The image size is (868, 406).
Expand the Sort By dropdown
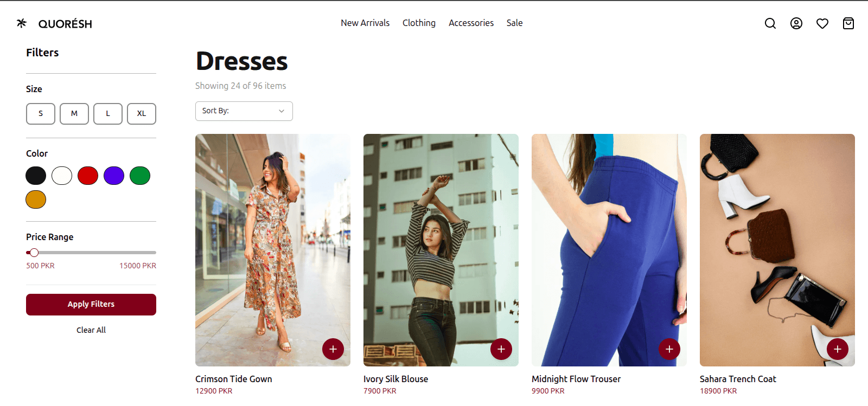tap(244, 111)
